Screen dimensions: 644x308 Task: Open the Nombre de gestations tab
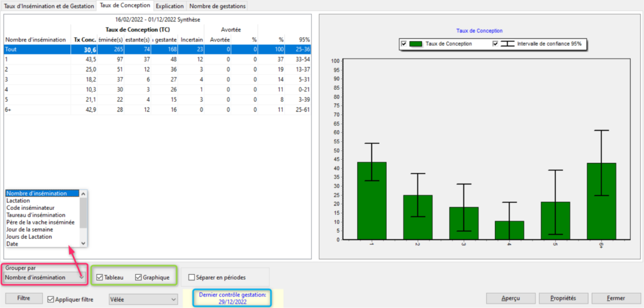216,6
